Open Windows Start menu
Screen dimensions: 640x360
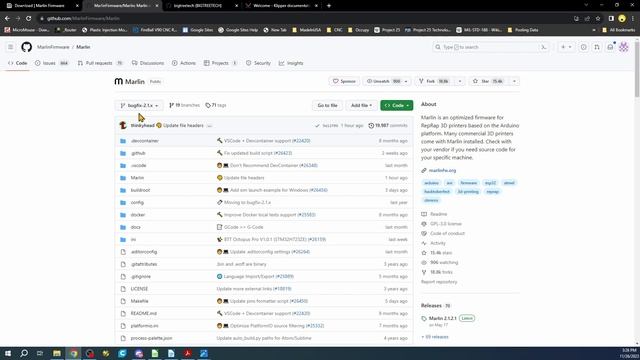coord(8,353)
